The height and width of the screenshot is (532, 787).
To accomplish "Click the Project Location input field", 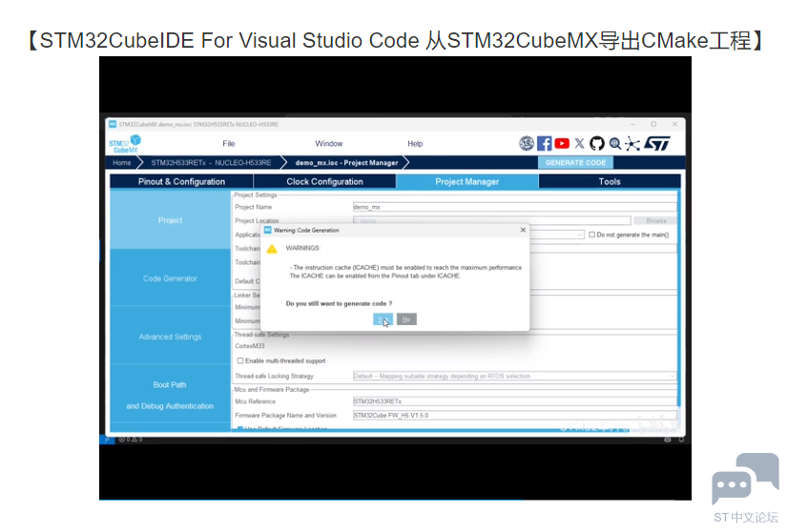I will (x=492, y=220).
